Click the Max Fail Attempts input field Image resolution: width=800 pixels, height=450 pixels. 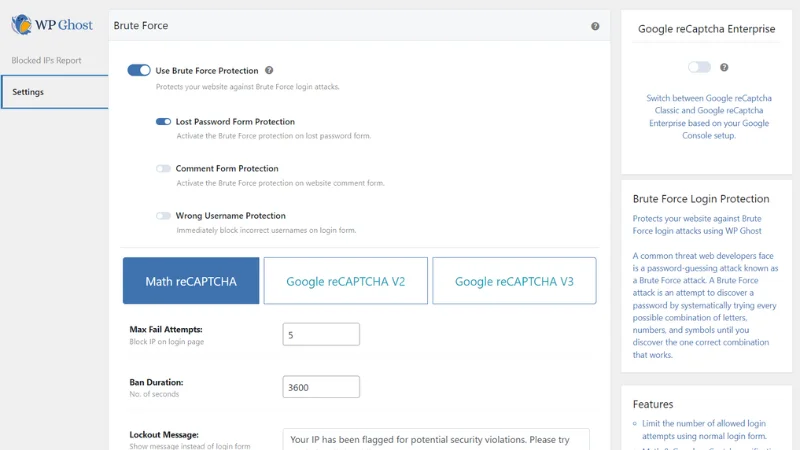click(321, 335)
